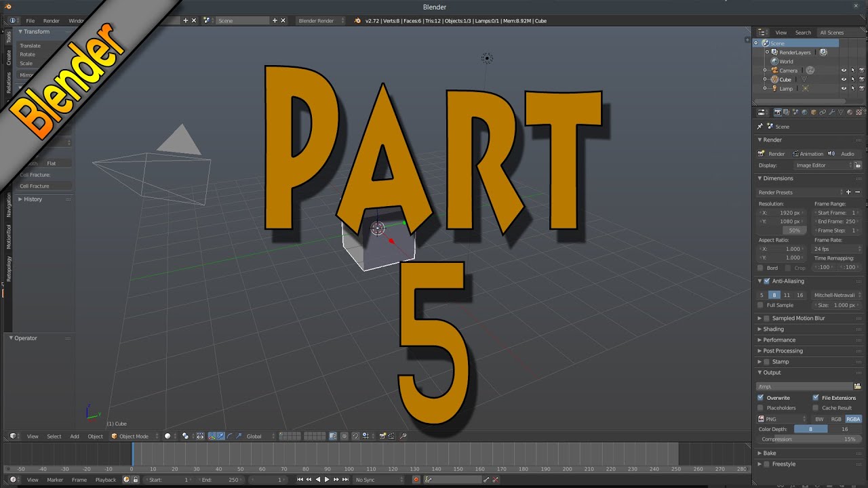This screenshot has width=868, height=488.
Task: Click the Play animation button in timeline
Action: tap(327, 480)
